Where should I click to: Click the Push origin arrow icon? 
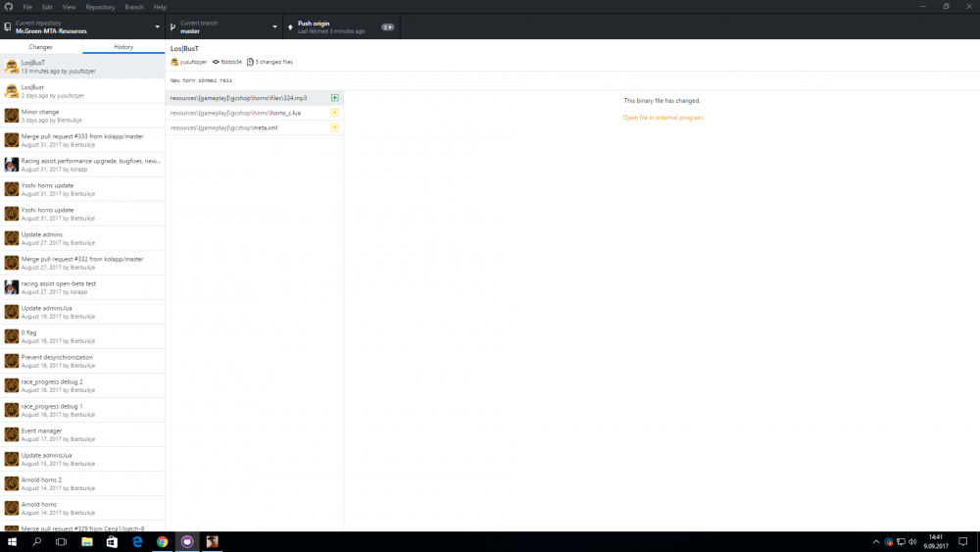click(291, 26)
